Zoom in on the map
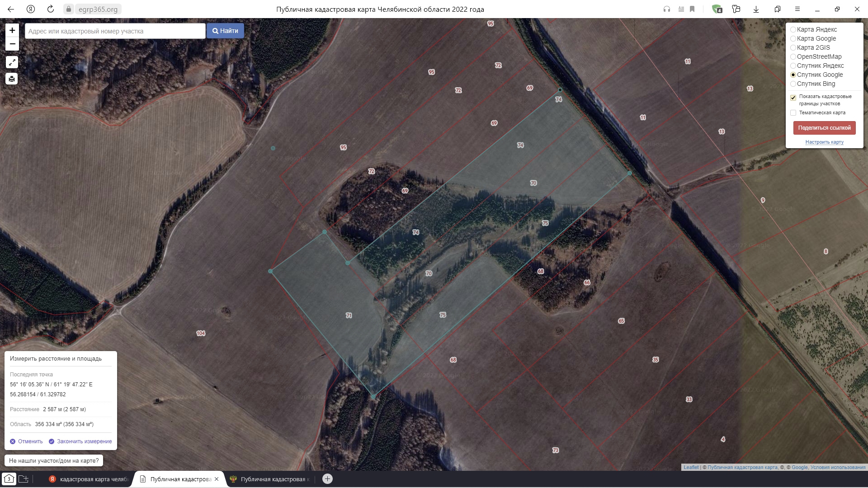The width and height of the screenshot is (868, 488). (x=12, y=30)
